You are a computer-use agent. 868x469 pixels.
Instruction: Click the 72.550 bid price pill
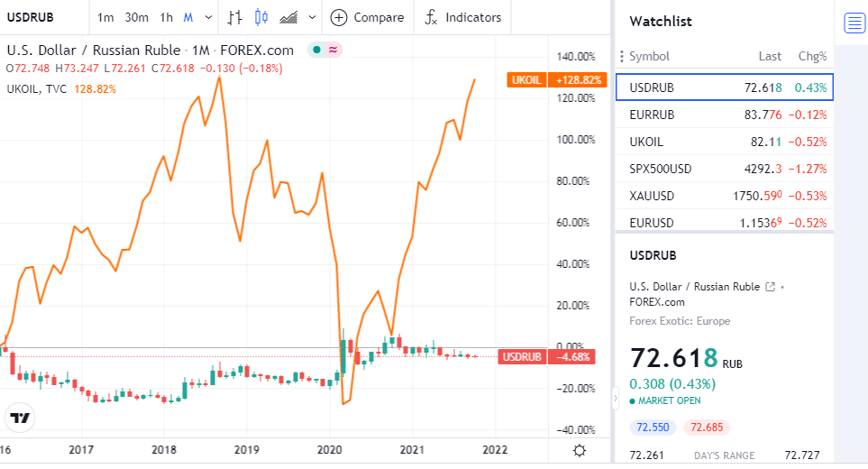(x=653, y=428)
